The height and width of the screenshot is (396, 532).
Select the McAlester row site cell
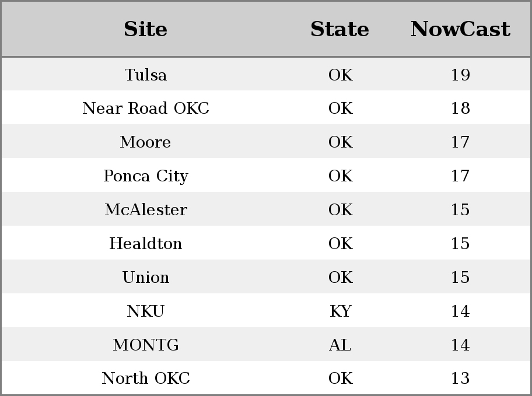[146, 209]
